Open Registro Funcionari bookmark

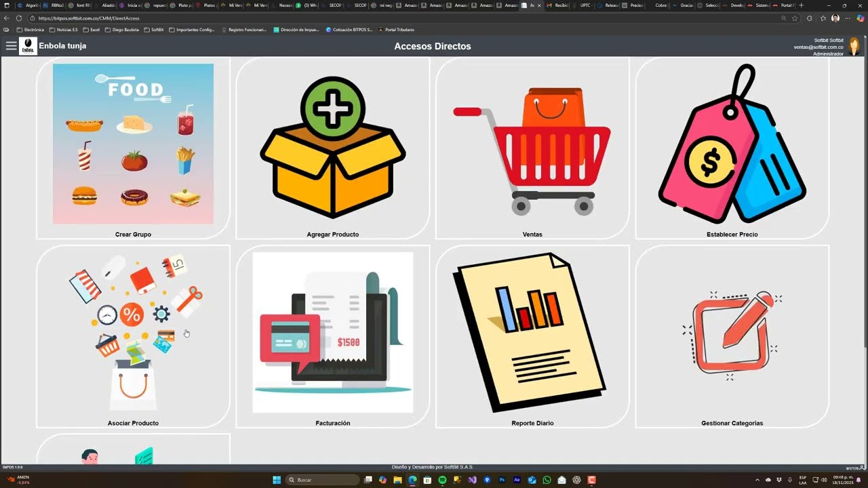tap(244, 30)
